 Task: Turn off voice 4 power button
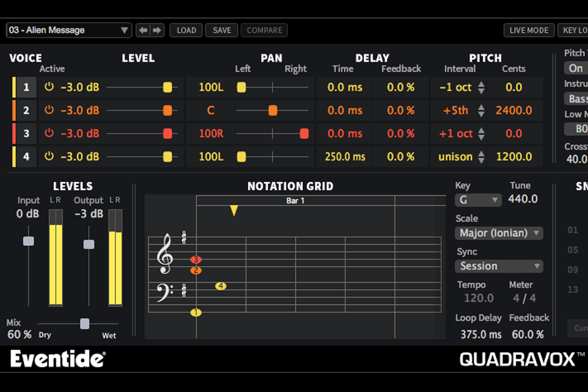(x=49, y=156)
